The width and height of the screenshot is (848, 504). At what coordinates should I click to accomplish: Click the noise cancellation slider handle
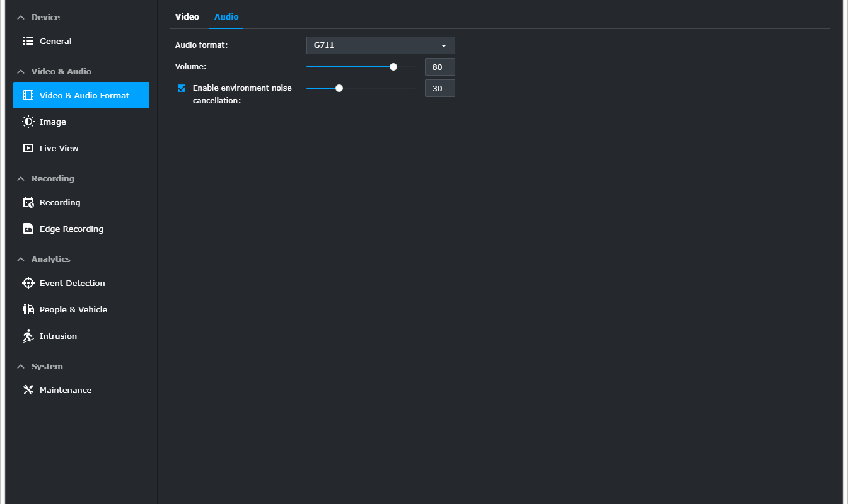(x=339, y=88)
